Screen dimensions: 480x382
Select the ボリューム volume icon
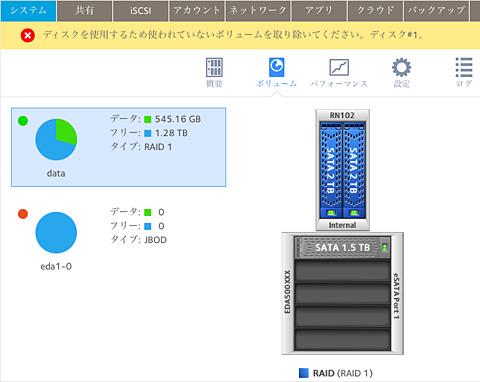(x=276, y=67)
